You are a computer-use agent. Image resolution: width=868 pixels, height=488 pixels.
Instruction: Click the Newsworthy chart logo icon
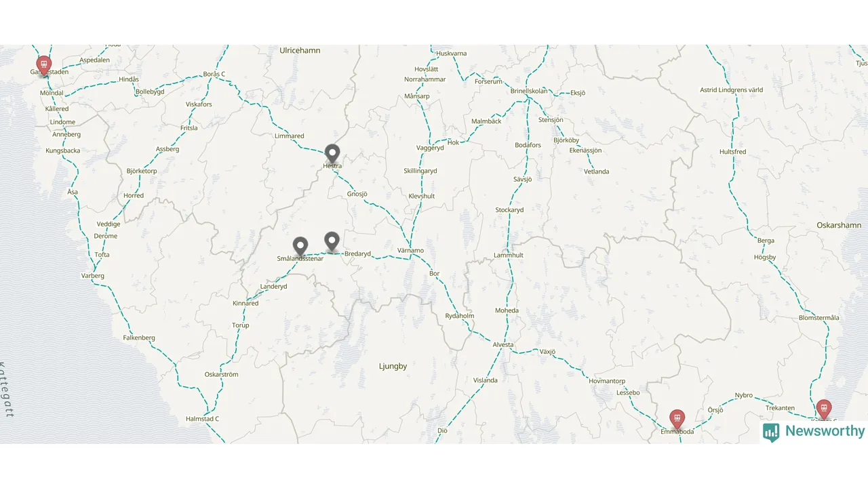771,432
